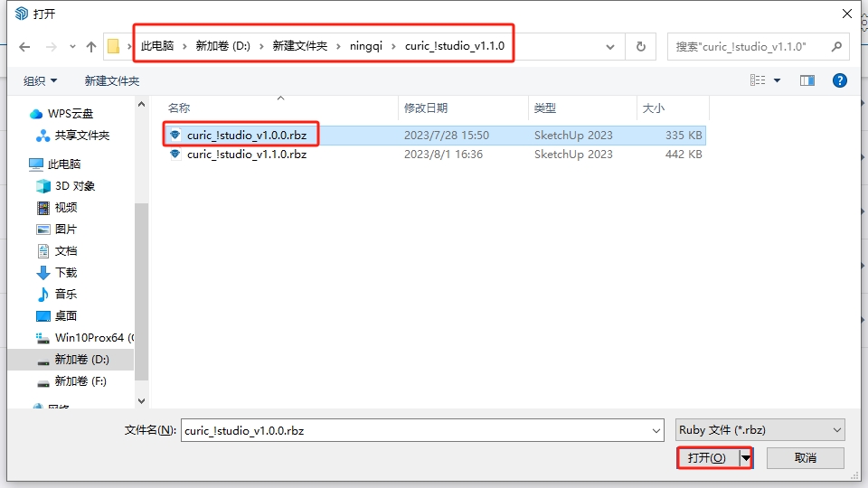Click the icon of curic_!studio_v1.0.0.rbz
This screenshot has height=488, width=868.
(x=175, y=135)
